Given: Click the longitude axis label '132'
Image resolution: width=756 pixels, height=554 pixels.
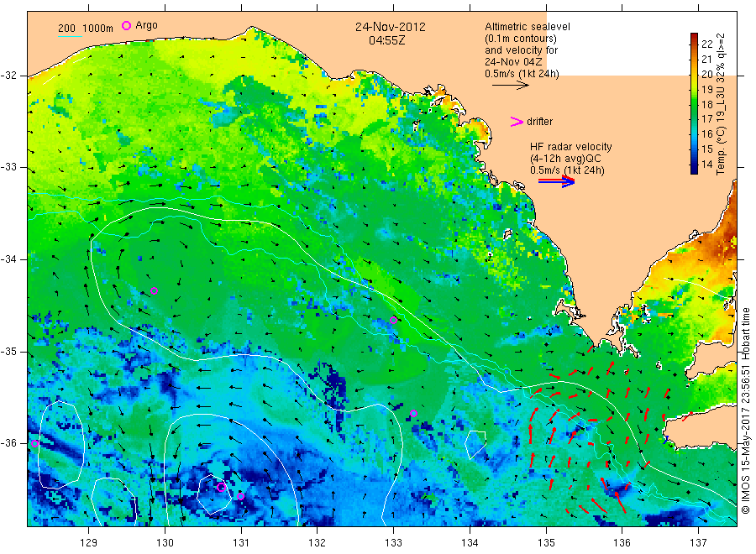Looking at the screenshot, I should pos(318,543).
